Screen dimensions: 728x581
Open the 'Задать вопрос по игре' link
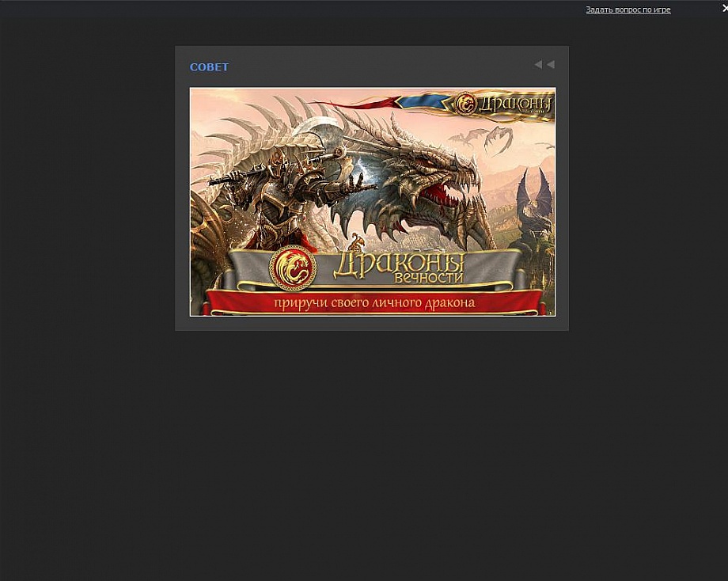click(x=628, y=9)
